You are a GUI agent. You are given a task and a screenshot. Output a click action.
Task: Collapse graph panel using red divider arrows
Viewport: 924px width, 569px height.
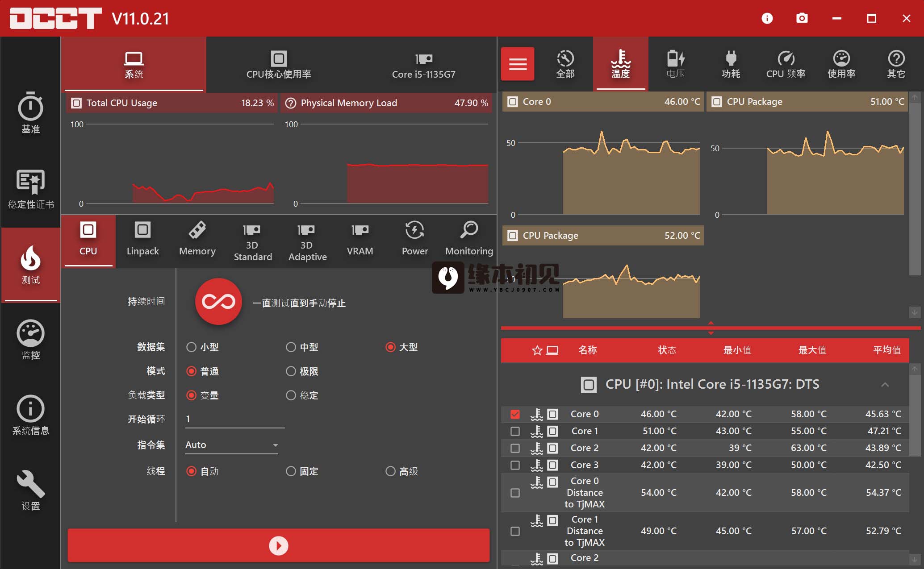tap(711, 328)
